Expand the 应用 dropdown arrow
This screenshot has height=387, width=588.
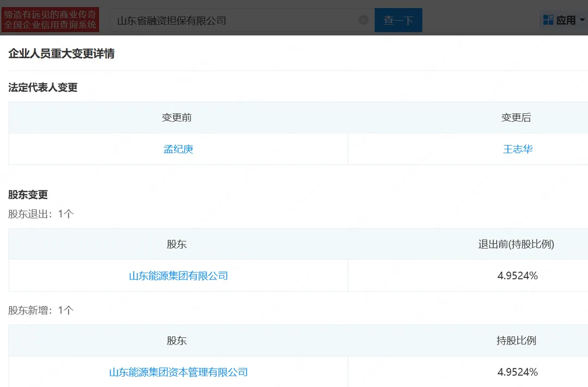click(x=583, y=20)
